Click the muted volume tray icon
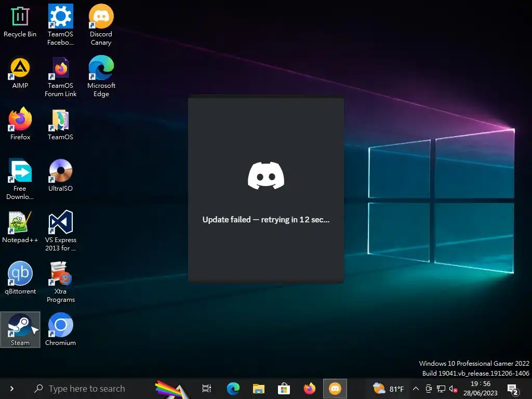Viewport: 532px width, 399px height. tap(453, 389)
